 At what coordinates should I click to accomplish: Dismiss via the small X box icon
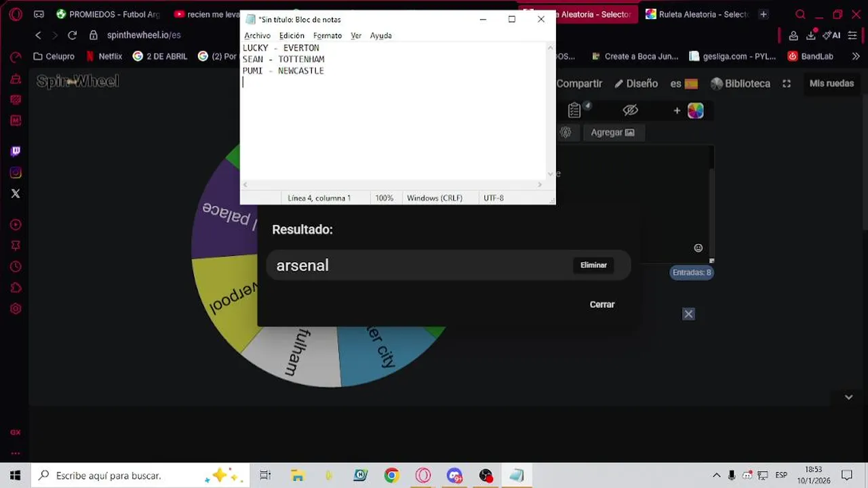click(x=688, y=314)
